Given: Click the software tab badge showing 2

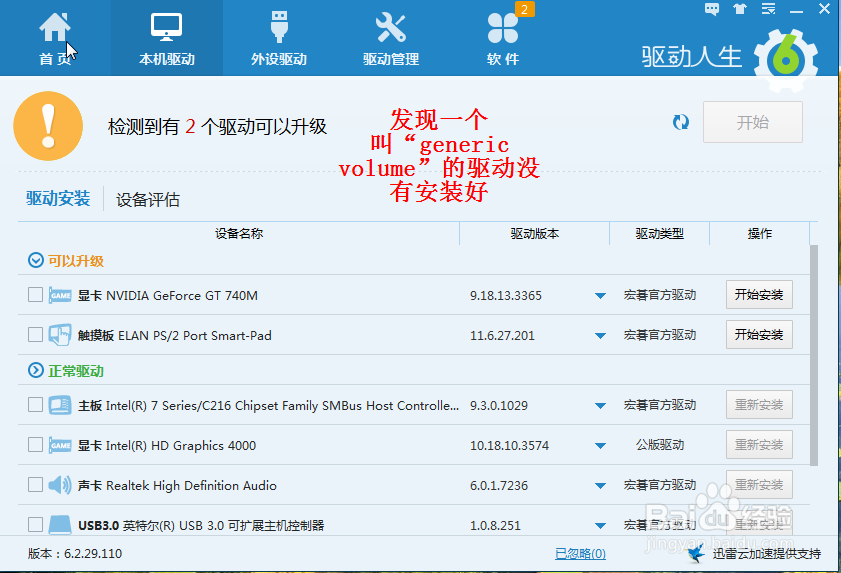Looking at the screenshot, I should [x=525, y=9].
